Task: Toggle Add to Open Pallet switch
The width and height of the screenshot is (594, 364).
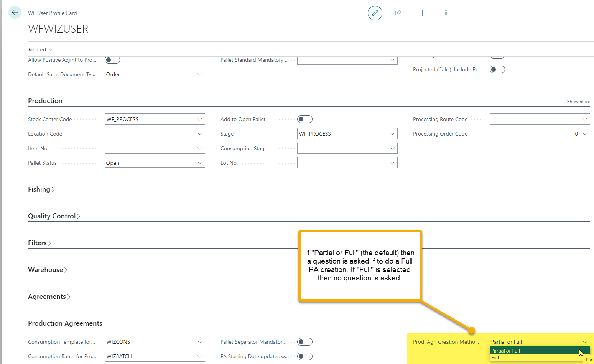Action: pyautogui.click(x=304, y=119)
